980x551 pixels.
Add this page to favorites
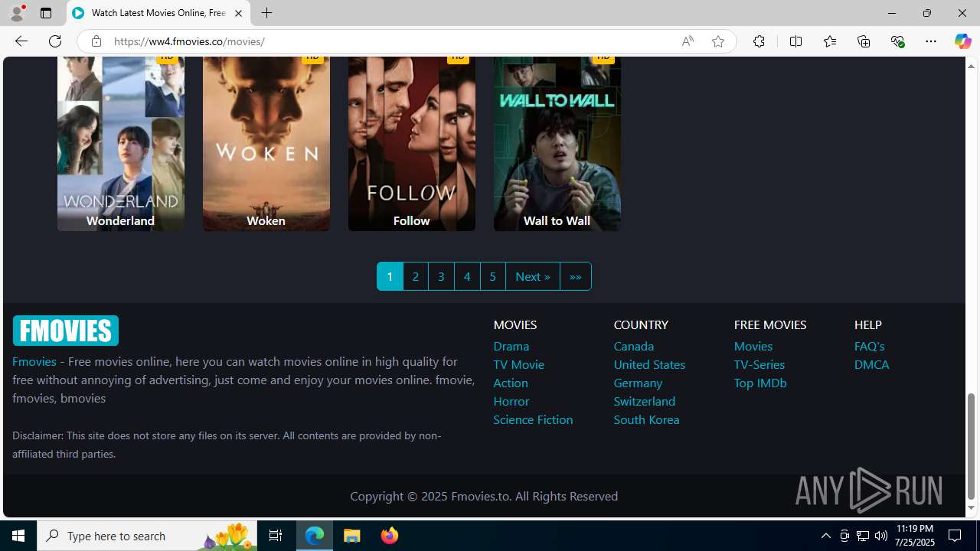click(x=717, y=41)
